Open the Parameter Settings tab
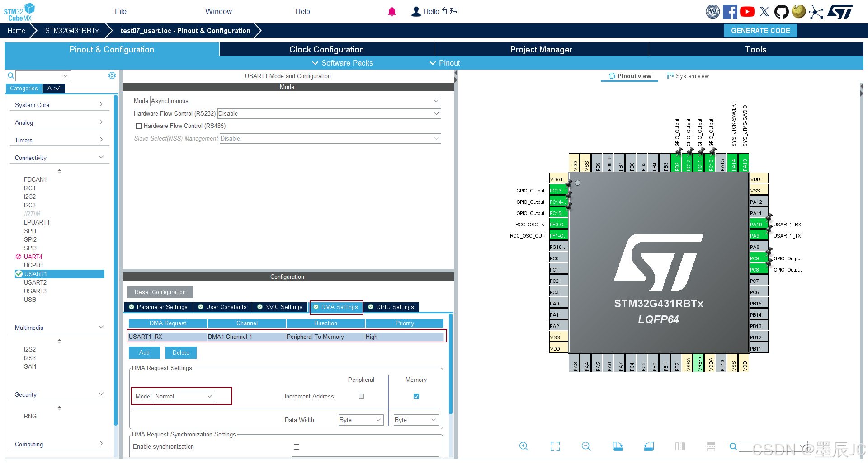The image size is (868, 464). [158, 307]
